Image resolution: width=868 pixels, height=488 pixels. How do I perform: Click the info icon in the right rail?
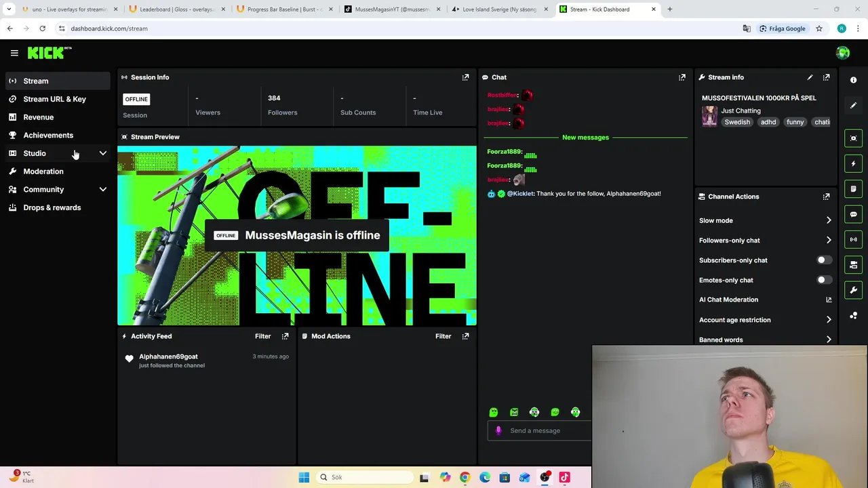pos(853,80)
